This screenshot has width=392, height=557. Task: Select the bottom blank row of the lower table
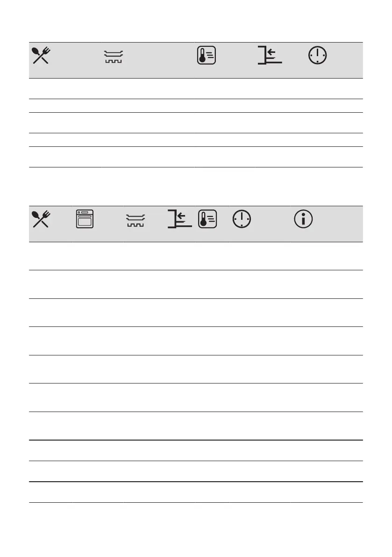coord(196,492)
